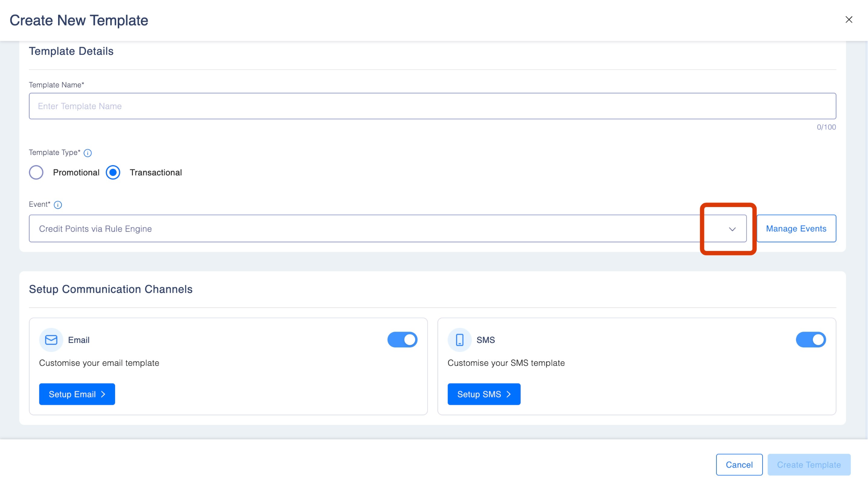Close the Create New Template dialog

tap(849, 20)
